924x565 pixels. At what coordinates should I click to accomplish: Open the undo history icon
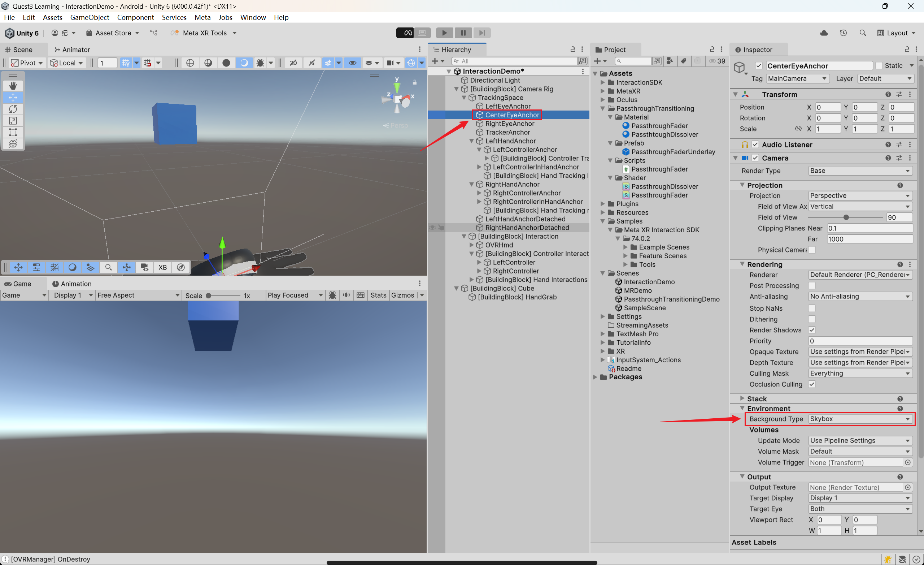[844, 33]
